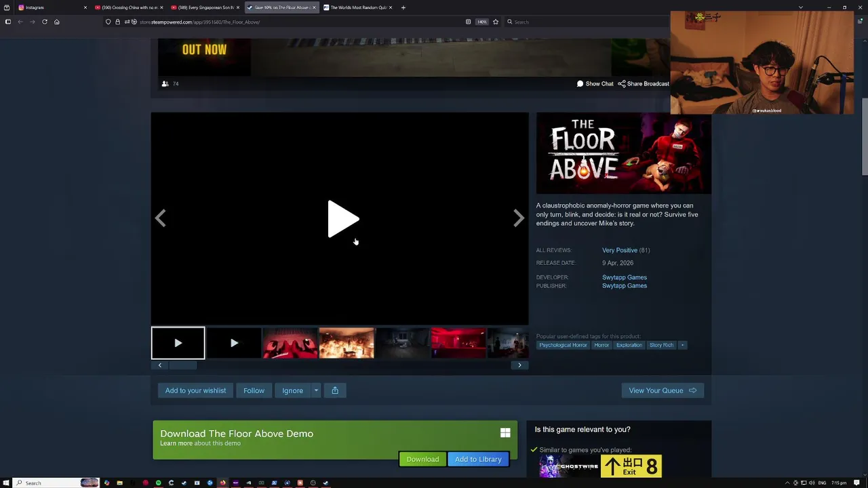The height and width of the screenshot is (488, 868).
Task: Select the Horror tag
Action: [x=601, y=345]
